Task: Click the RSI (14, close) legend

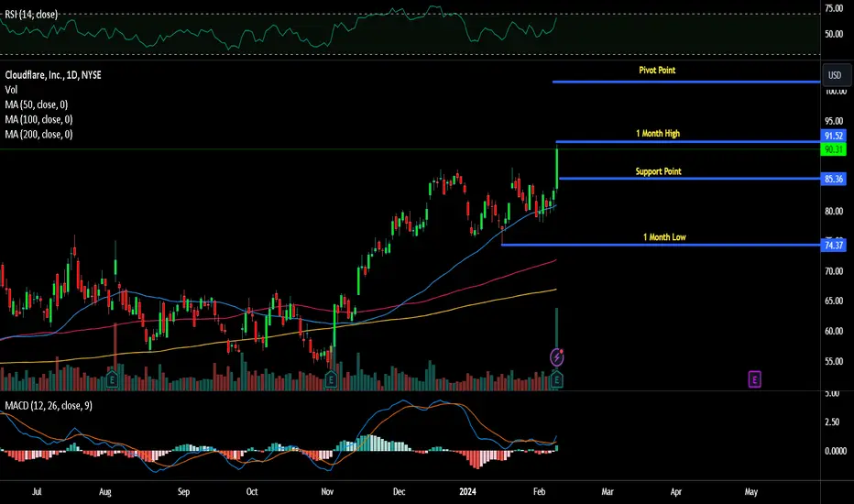Action: [31, 14]
